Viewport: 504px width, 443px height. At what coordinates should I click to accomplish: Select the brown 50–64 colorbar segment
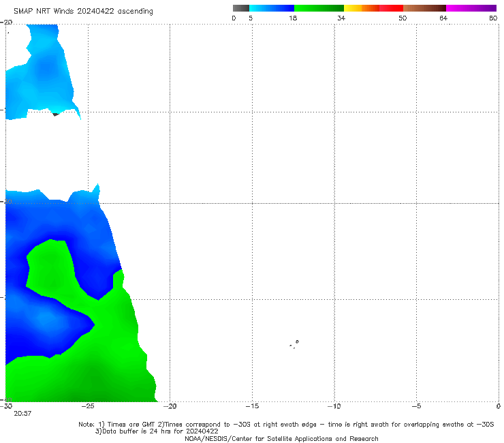(x=424, y=8)
